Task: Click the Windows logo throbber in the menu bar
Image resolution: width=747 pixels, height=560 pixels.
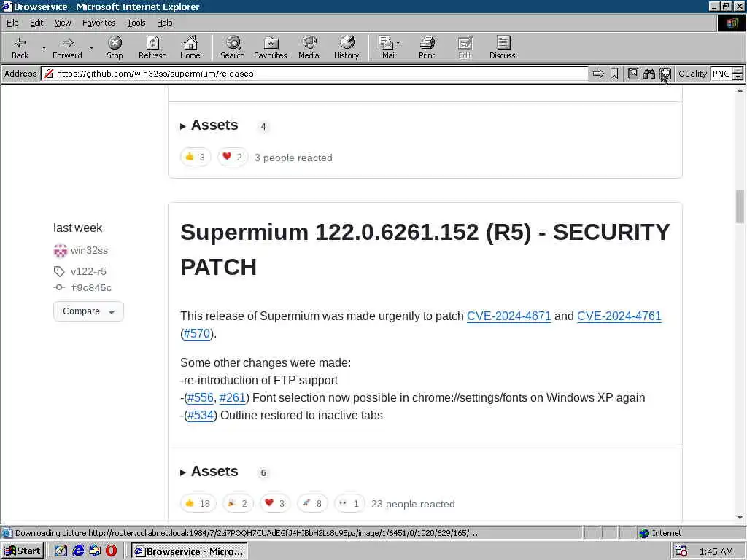Action: [x=731, y=23]
